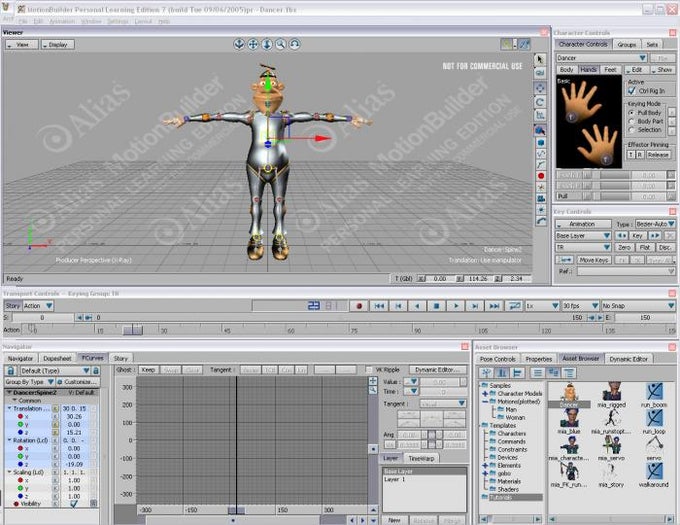The image size is (680, 525).
Task: Play the animation forward
Action: (456, 306)
